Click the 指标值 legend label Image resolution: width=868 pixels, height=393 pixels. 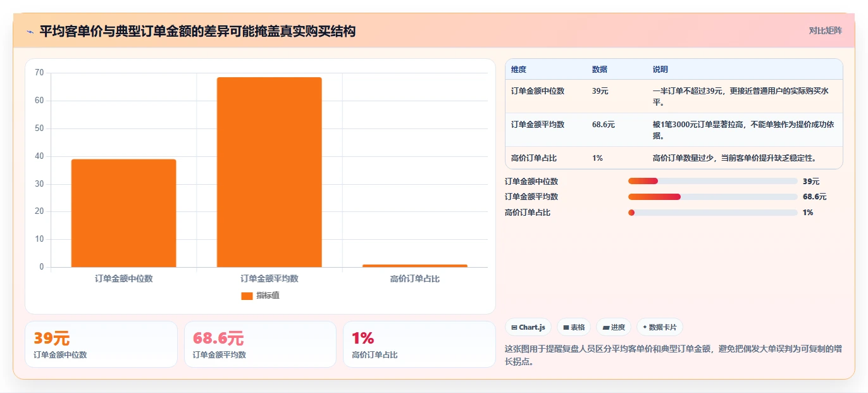click(x=268, y=296)
